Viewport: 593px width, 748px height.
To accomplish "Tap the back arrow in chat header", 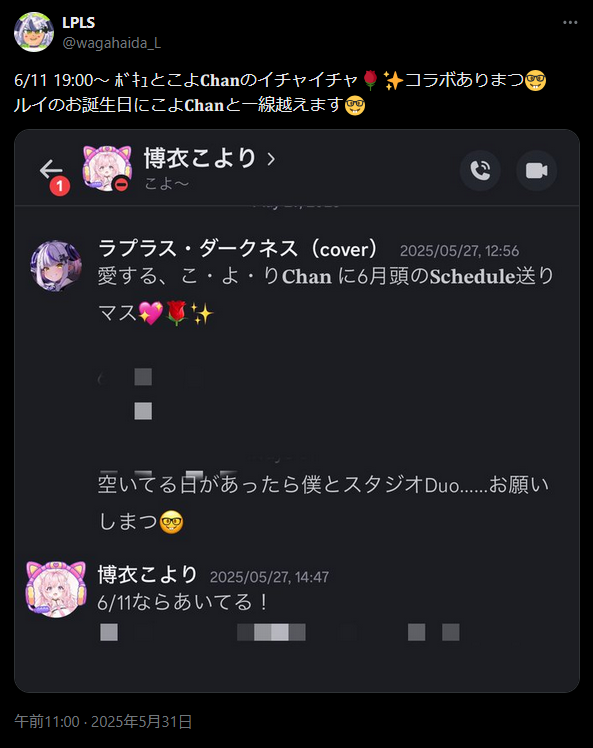I will pyautogui.click(x=51, y=169).
